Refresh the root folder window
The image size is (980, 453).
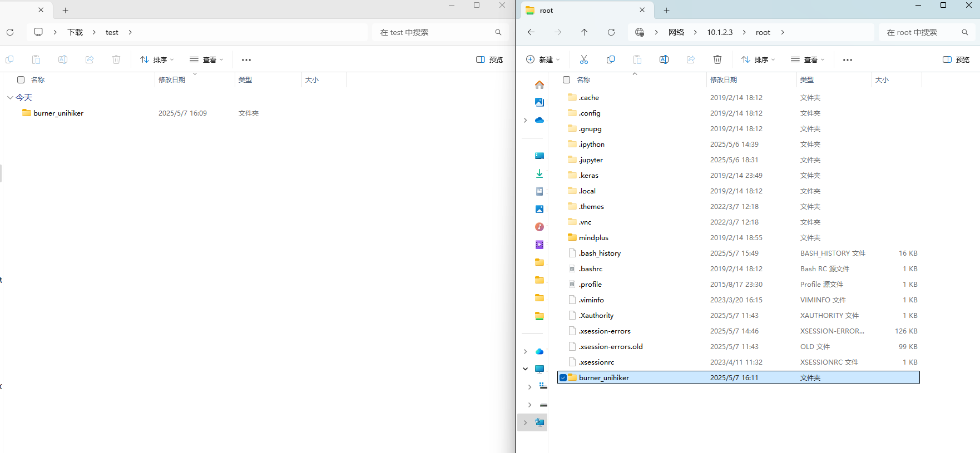coord(611,32)
